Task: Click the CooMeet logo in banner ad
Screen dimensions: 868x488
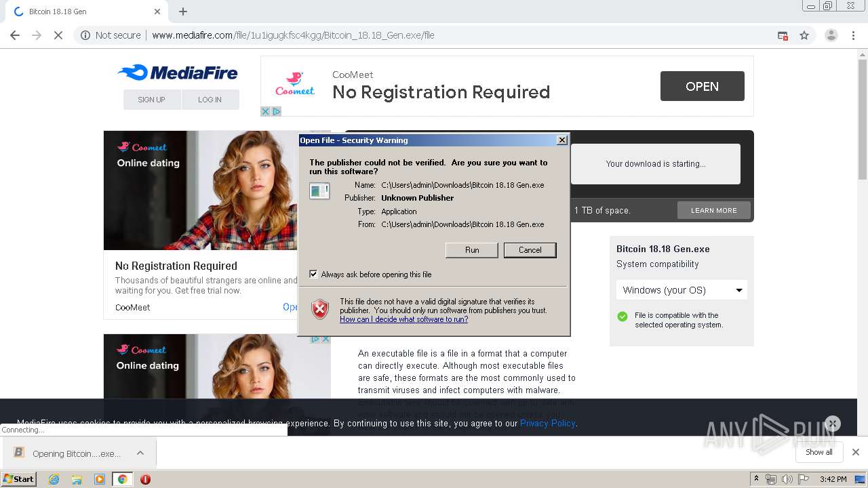Action: 295,84
